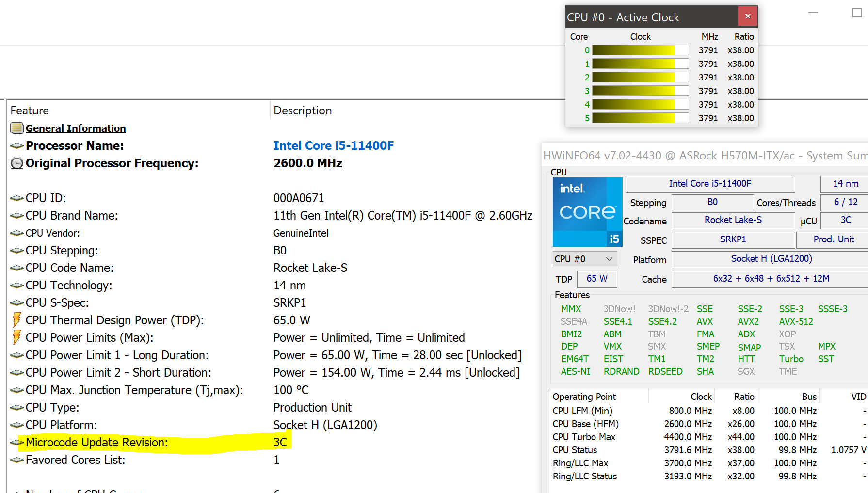Select the CPU LFM (Min) operating point row

click(x=708, y=411)
